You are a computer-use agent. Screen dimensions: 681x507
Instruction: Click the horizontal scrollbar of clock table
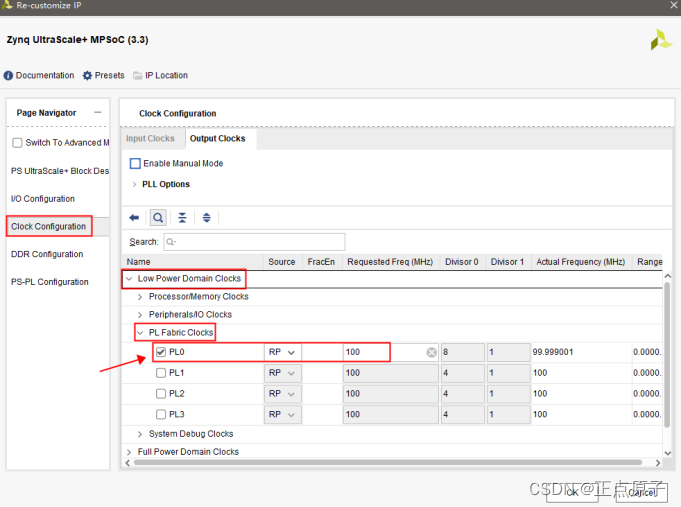(388, 463)
